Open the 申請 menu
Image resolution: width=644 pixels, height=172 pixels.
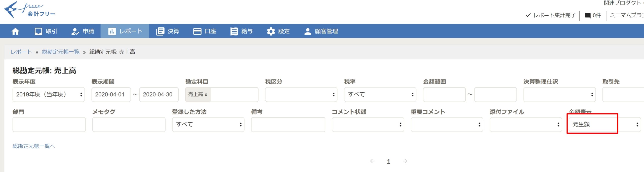83,31
